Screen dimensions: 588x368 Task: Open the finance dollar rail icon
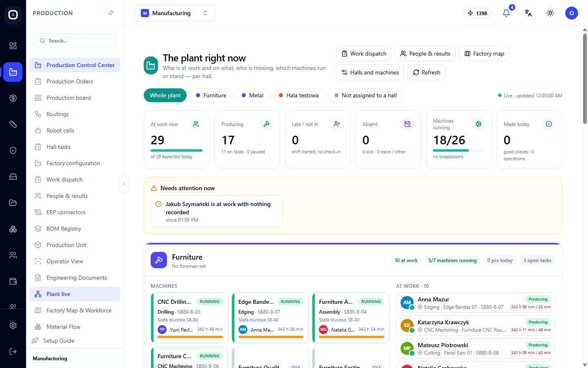coord(13,98)
